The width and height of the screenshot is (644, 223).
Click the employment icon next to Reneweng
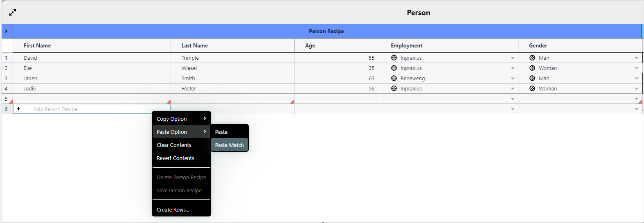tap(394, 78)
